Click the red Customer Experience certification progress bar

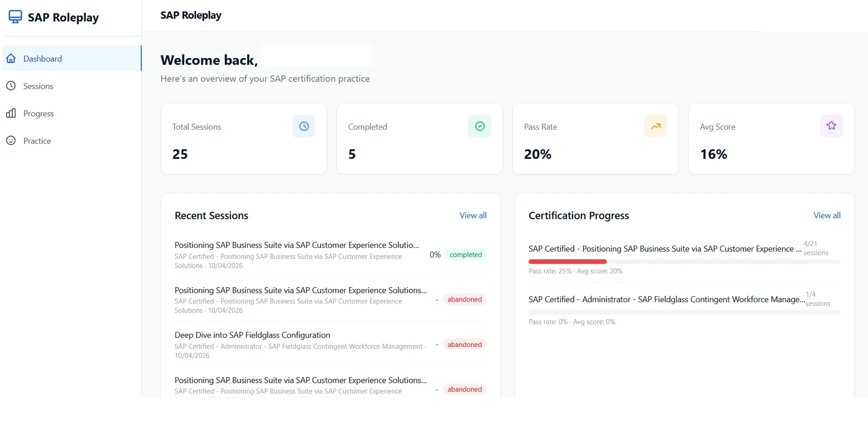pyautogui.click(x=568, y=262)
